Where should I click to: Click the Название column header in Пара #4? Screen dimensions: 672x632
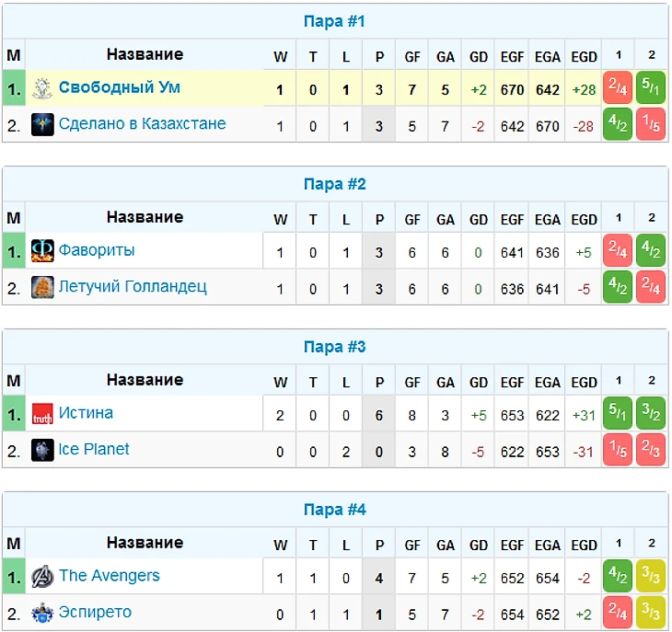point(145,543)
